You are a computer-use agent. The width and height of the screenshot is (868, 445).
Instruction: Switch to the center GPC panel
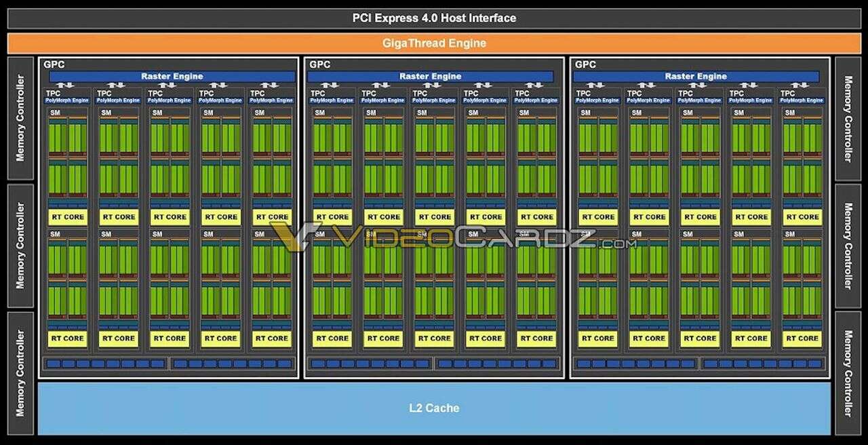[434, 64]
